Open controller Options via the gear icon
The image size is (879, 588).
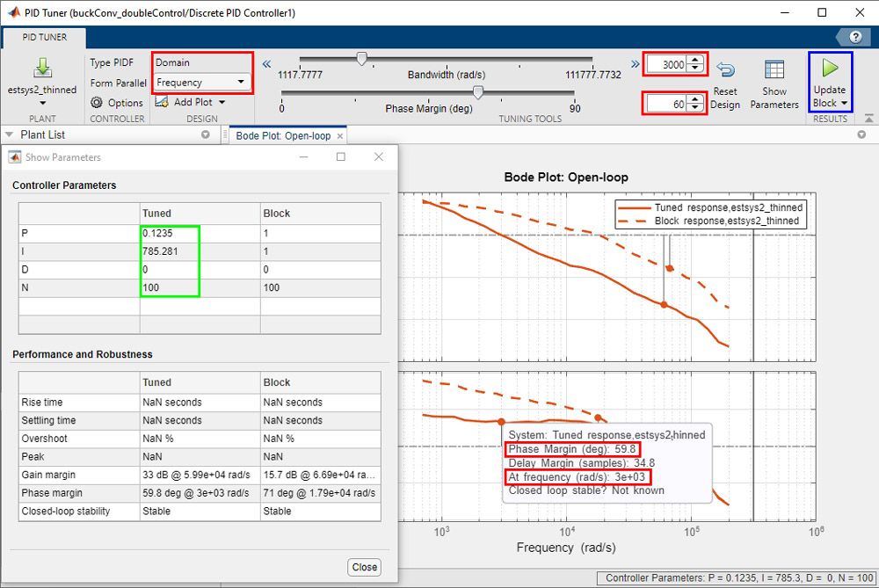click(95, 101)
